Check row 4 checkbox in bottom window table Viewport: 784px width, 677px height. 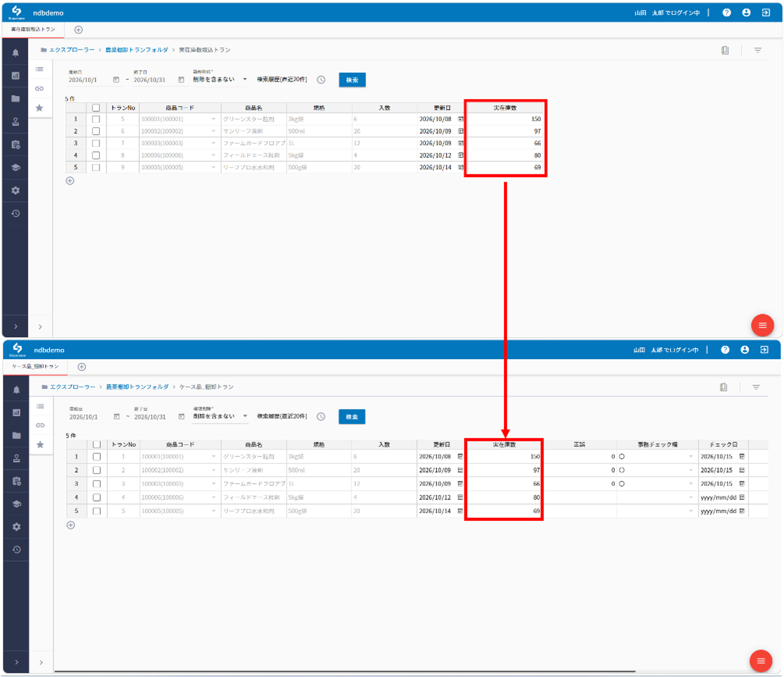pos(97,498)
